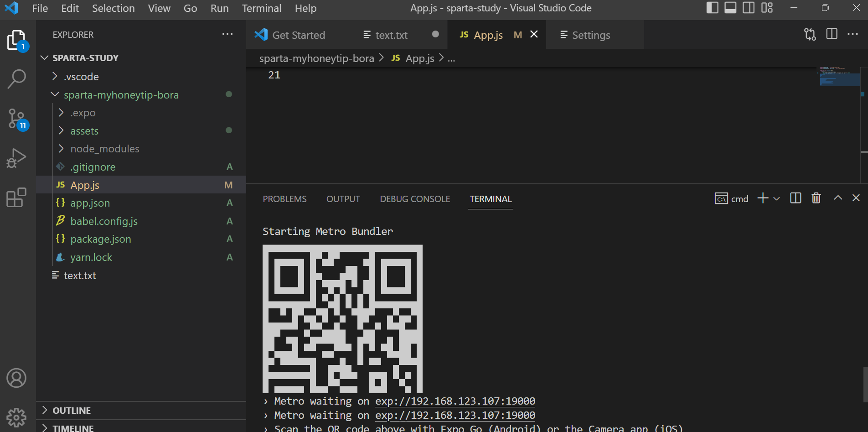The image size is (868, 432).
Task: Open editor more actions ellipsis
Action: coord(852,34)
